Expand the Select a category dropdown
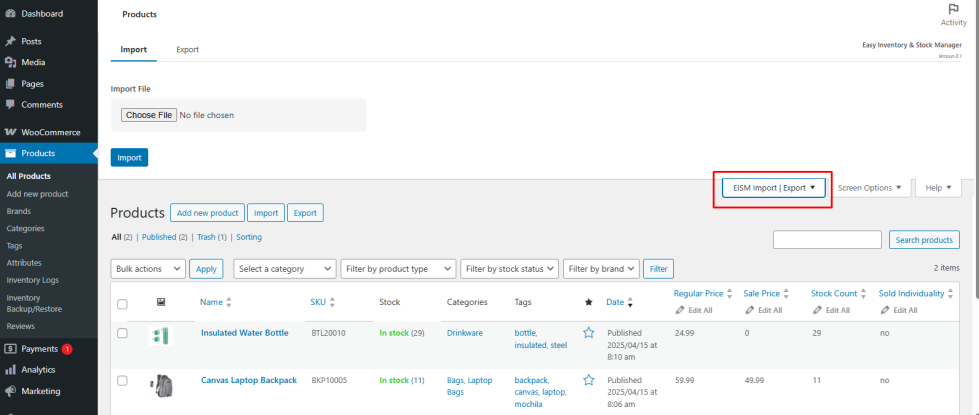The image size is (979, 415). pyautogui.click(x=285, y=269)
